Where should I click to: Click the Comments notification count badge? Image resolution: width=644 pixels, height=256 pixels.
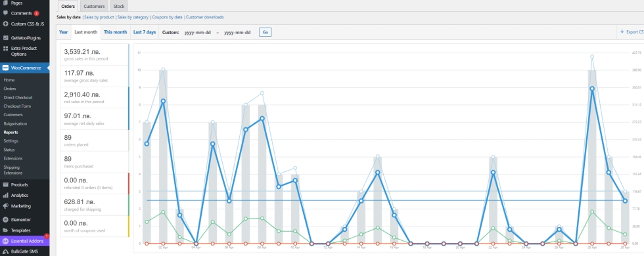click(37, 14)
